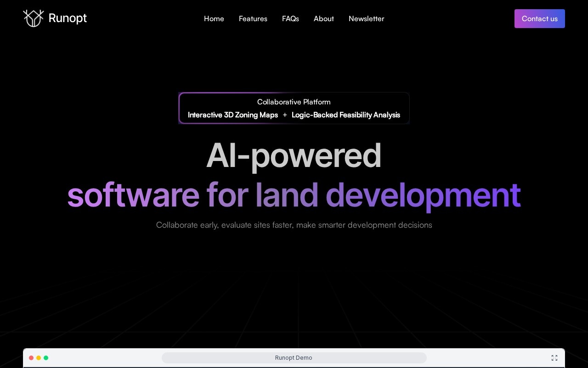588x368 pixels.
Task: Click "Interactive 3D Zoning Maps" text
Action: point(233,115)
